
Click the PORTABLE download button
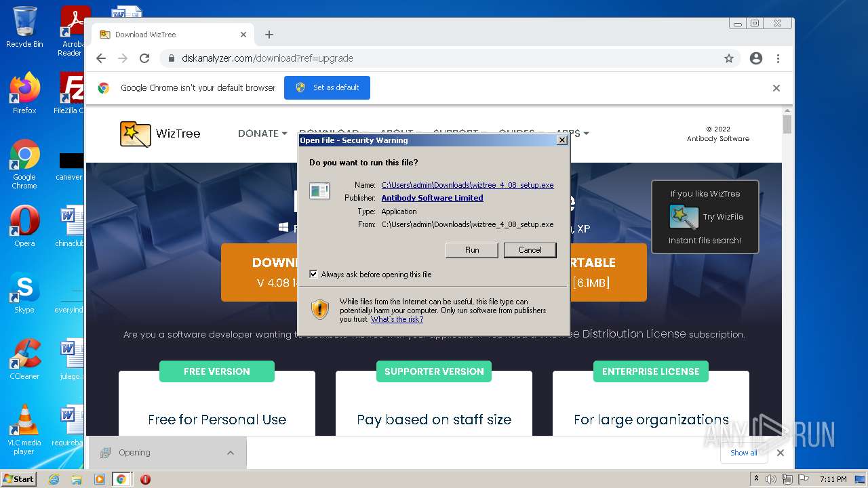click(x=608, y=272)
